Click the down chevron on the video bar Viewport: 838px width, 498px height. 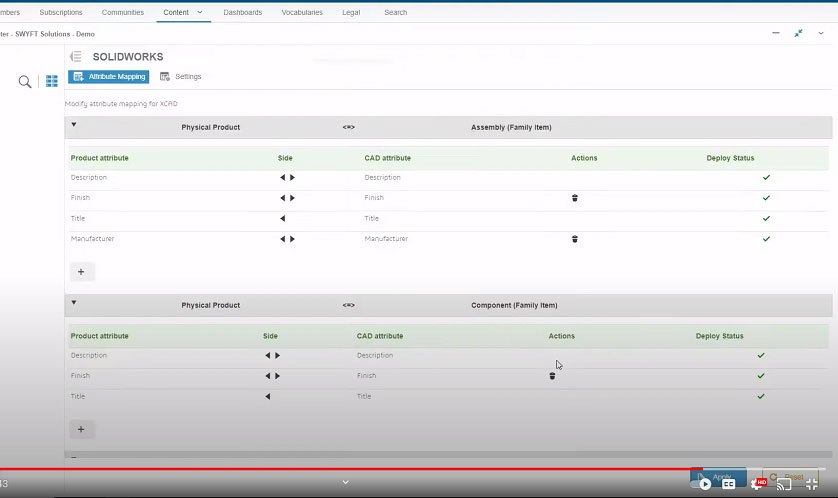346,482
